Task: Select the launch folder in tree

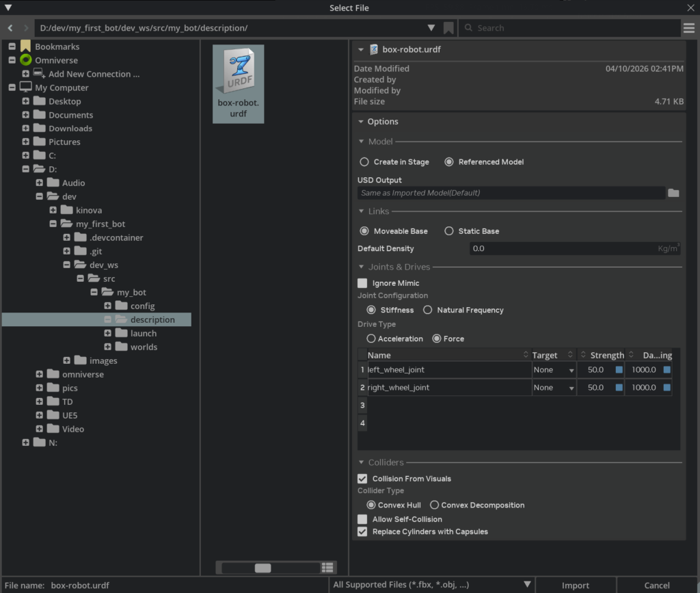Action: click(x=143, y=333)
